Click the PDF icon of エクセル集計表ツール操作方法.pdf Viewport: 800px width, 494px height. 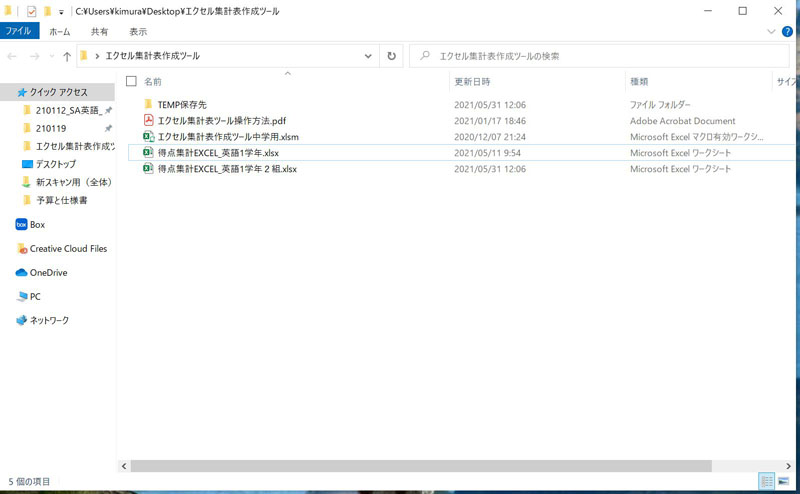(147, 120)
